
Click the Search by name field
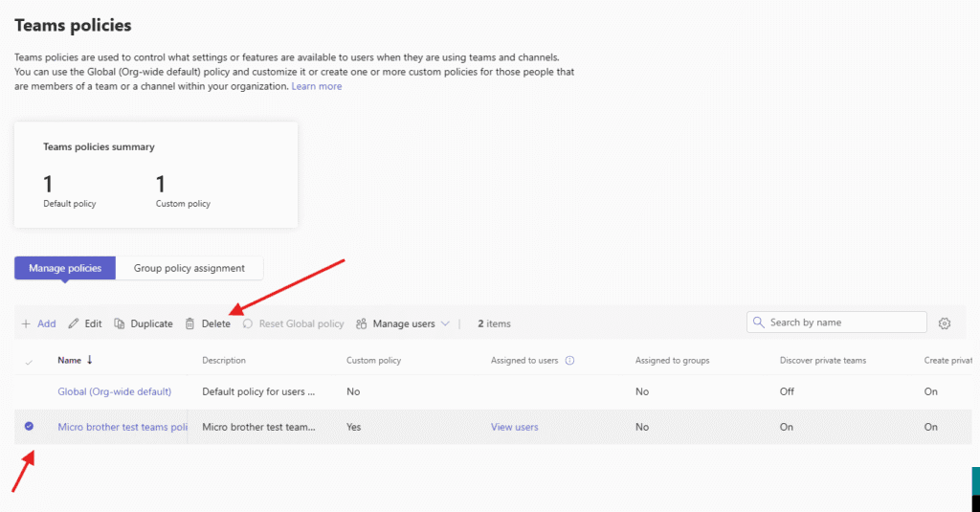tap(842, 323)
